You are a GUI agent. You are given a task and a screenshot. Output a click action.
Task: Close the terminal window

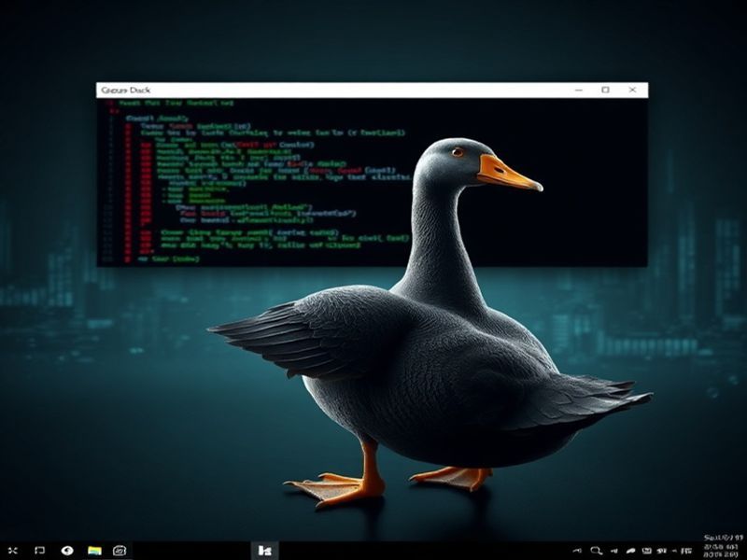tap(632, 90)
